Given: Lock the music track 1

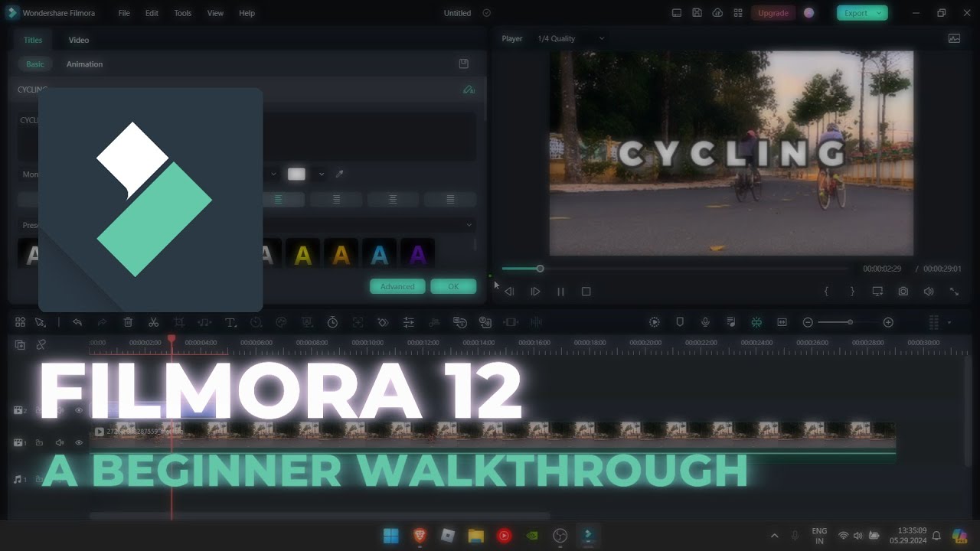Looking at the screenshot, I should [x=39, y=479].
